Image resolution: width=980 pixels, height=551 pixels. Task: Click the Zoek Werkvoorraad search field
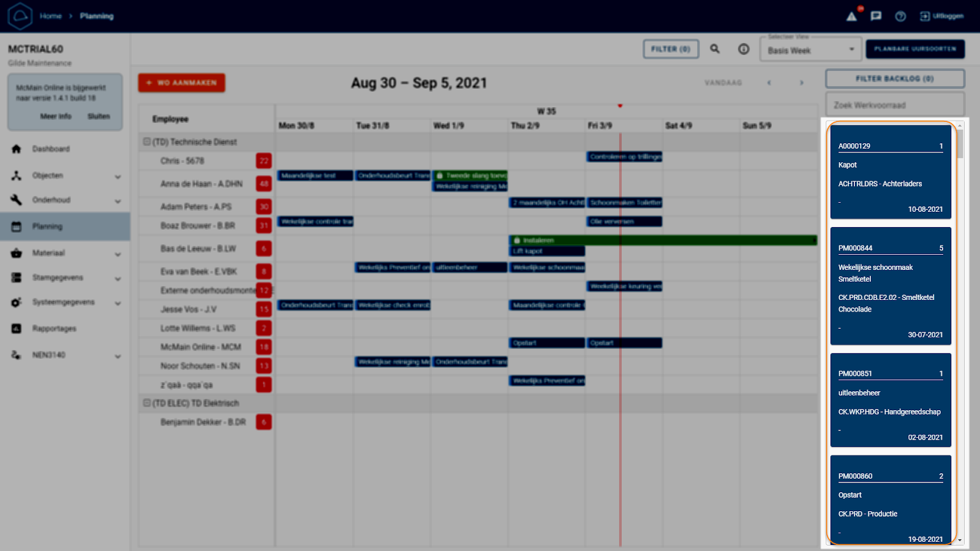point(894,105)
